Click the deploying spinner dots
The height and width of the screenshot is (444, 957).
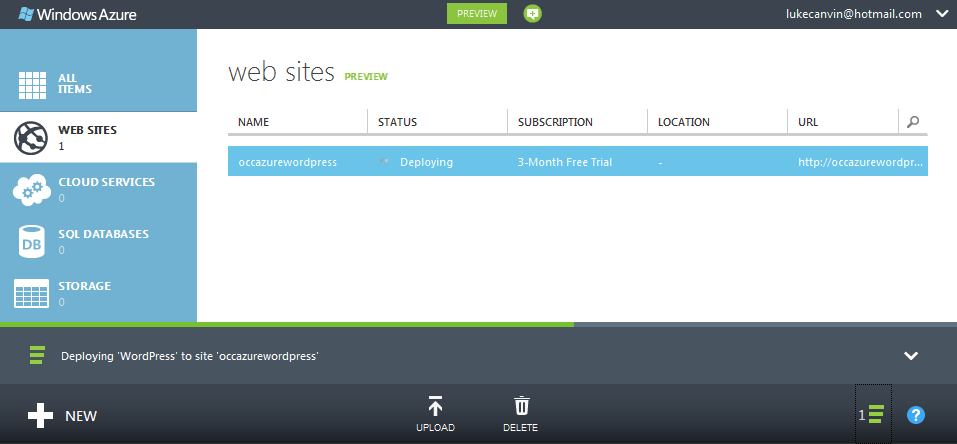pyautogui.click(x=384, y=161)
